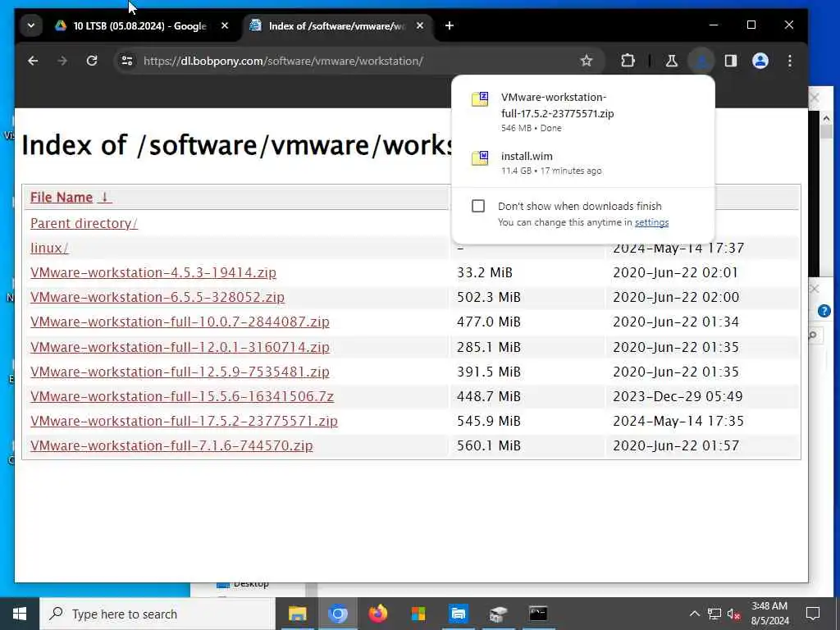Open the Downloads toolbar icon

pyautogui.click(x=701, y=61)
